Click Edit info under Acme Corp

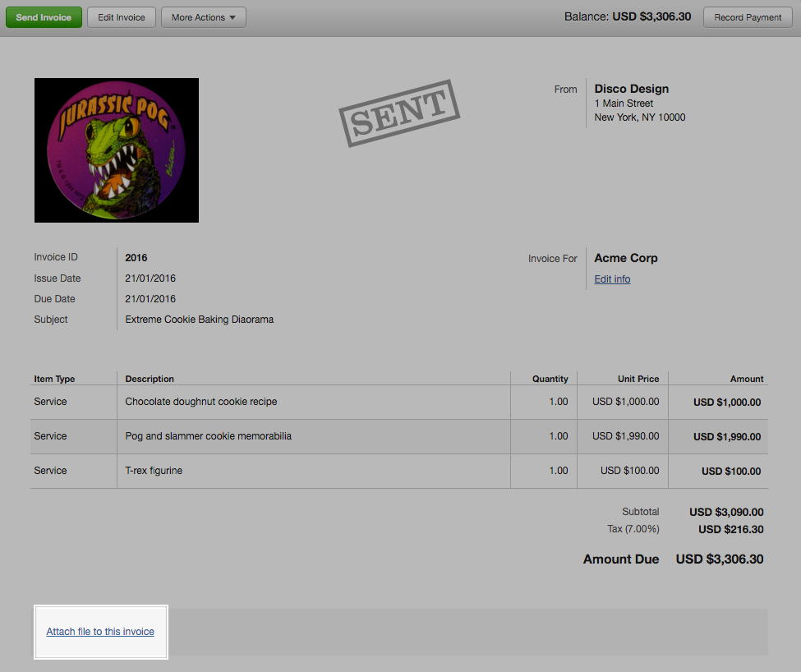611,278
